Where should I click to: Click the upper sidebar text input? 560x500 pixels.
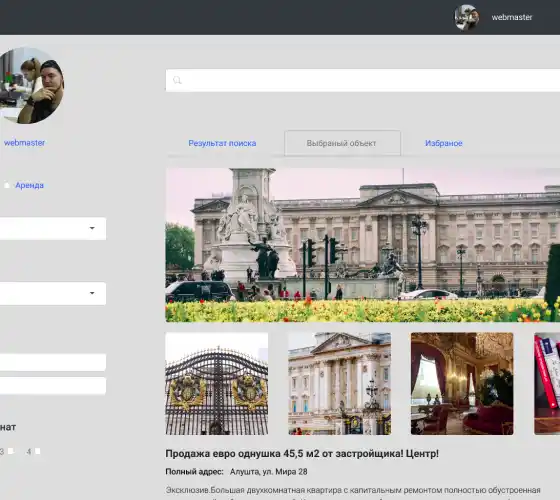tap(53, 362)
